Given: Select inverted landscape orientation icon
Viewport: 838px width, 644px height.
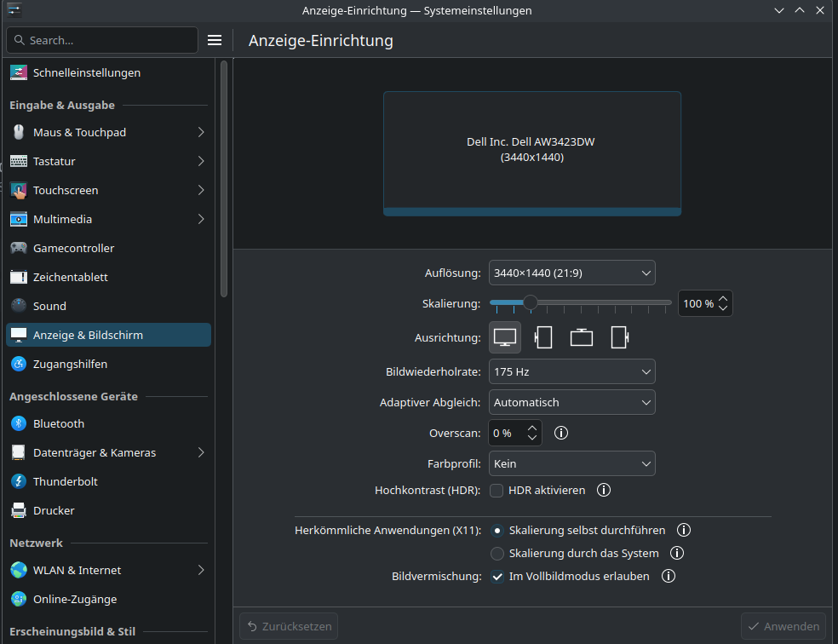Looking at the screenshot, I should (581, 337).
